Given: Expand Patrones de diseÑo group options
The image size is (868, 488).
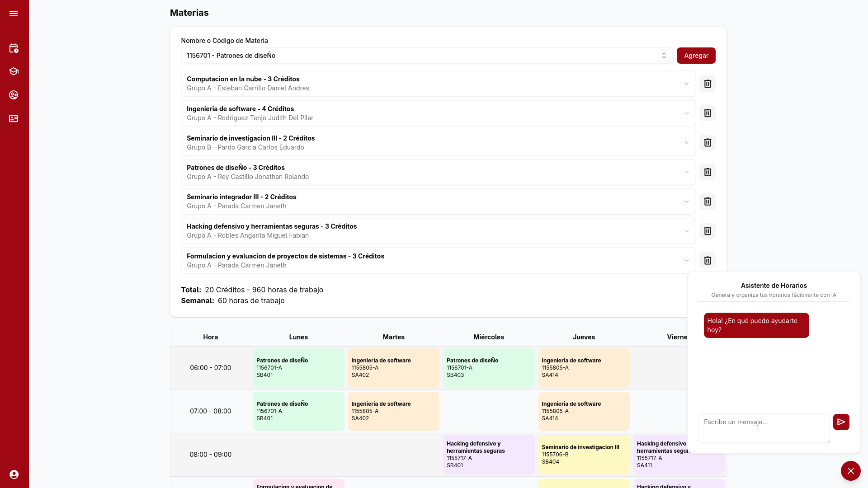Looking at the screenshot, I should click(686, 172).
